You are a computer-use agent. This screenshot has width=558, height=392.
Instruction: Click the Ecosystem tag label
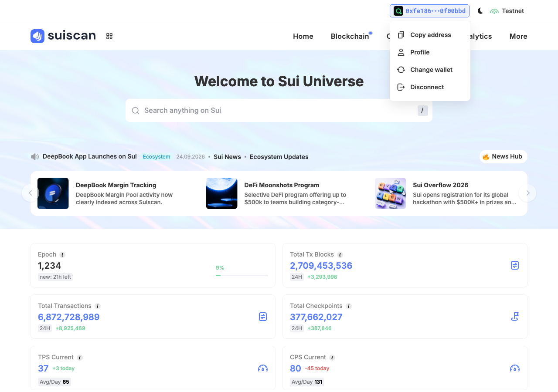[157, 157]
